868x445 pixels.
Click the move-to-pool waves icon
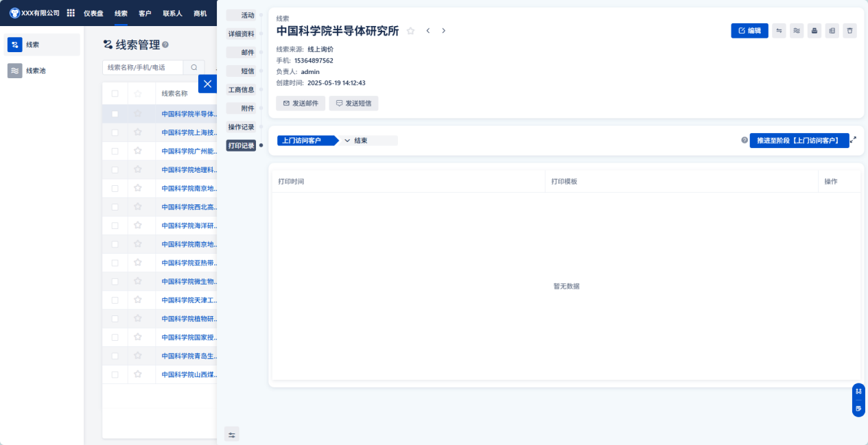797,30
